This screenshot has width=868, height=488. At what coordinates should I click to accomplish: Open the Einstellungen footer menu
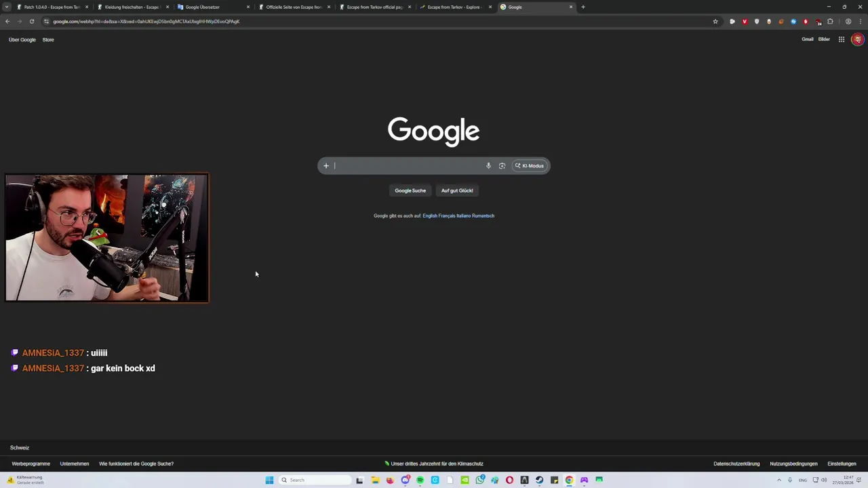(842, 464)
